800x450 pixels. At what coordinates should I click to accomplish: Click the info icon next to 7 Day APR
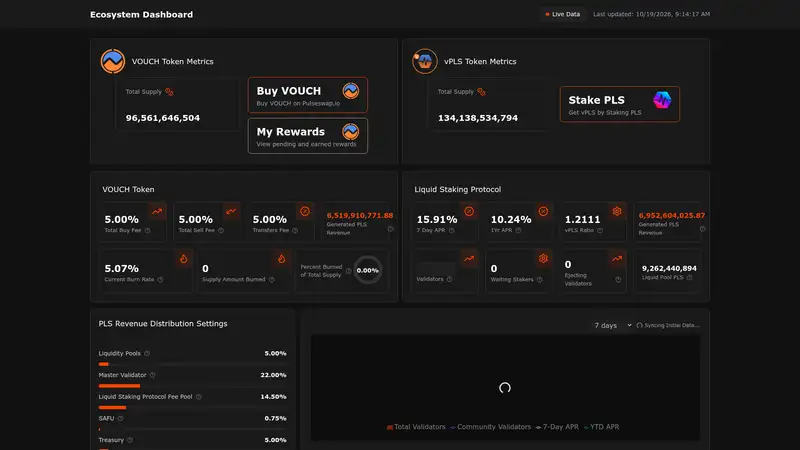452,231
